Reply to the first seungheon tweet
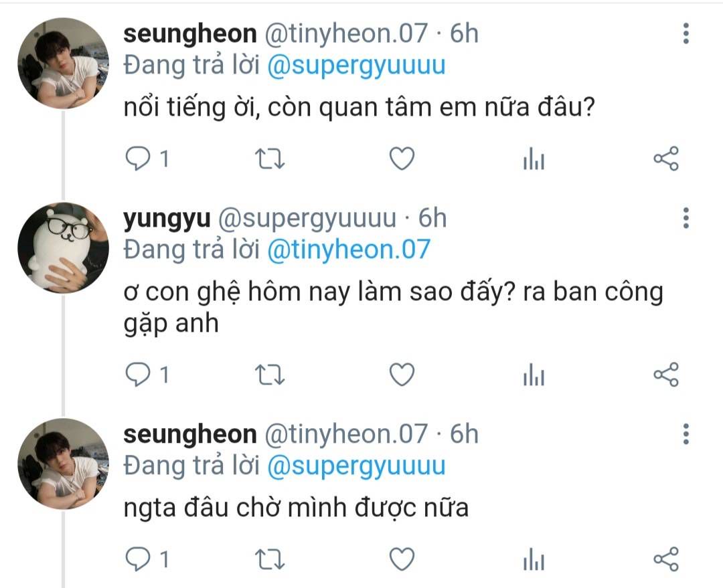Screen dimensions: 723x588 [x=138, y=159]
